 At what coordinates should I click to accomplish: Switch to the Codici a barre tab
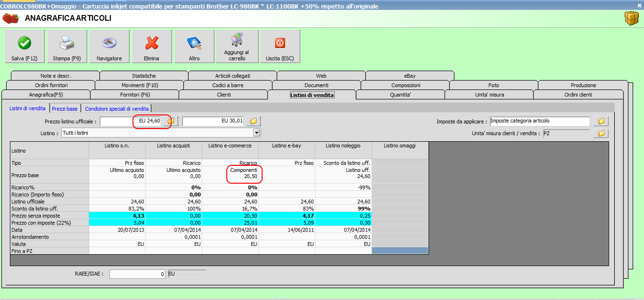(228, 85)
